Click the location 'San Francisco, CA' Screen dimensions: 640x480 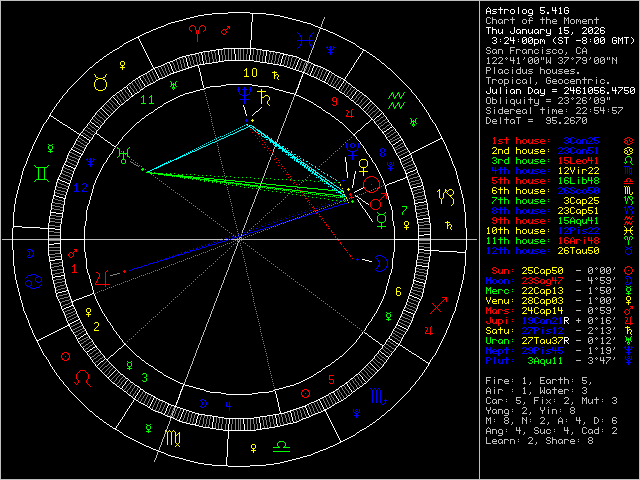[x=536, y=51]
